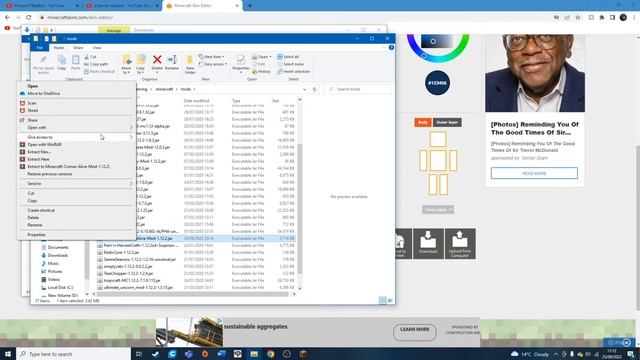The width and height of the screenshot is (640, 360).
Task: Click the Explorer help question mark icon
Action: (x=391, y=48)
